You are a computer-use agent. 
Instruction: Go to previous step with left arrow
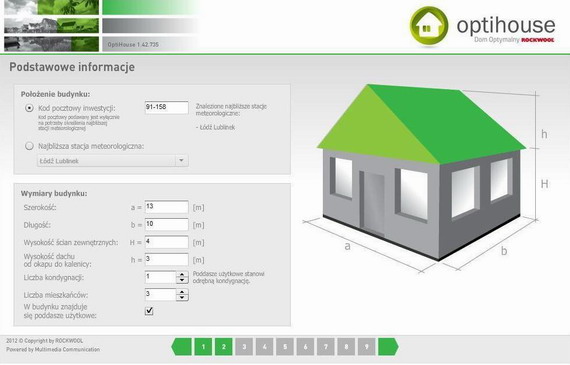[x=182, y=346]
